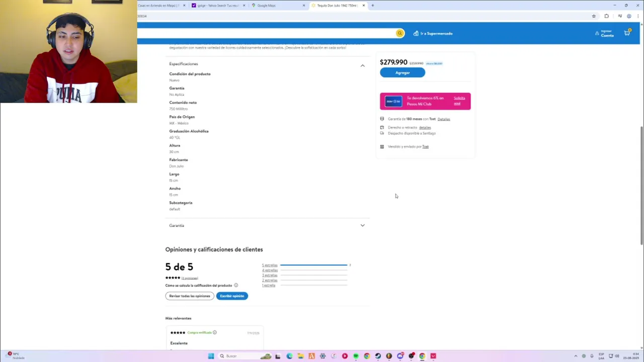Bookmark page with the star icon
This screenshot has width=644, height=362.
point(594,16)
